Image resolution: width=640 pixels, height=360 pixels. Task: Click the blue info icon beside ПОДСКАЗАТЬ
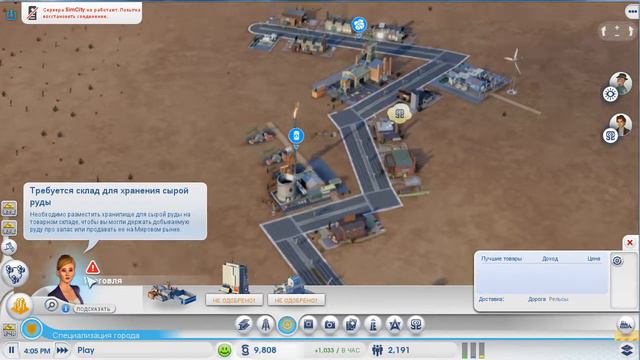(65, 309)
